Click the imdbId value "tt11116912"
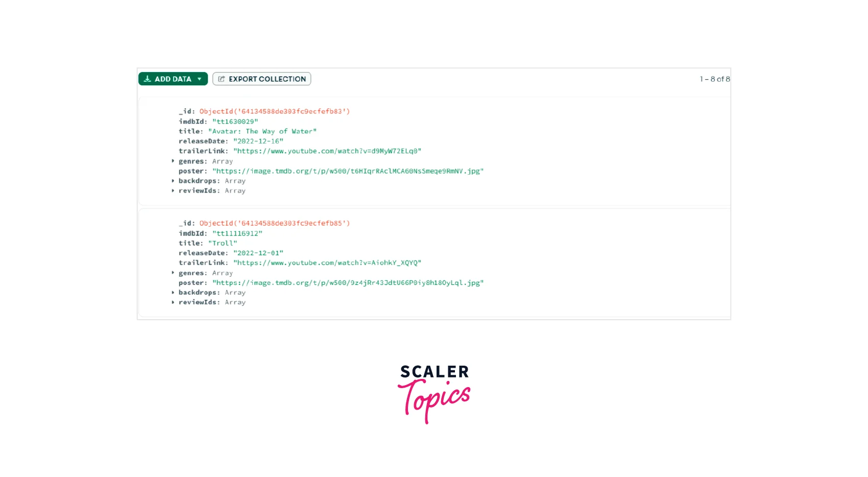The height and width of the screenshot is (477, 868). tap(237, 233)
